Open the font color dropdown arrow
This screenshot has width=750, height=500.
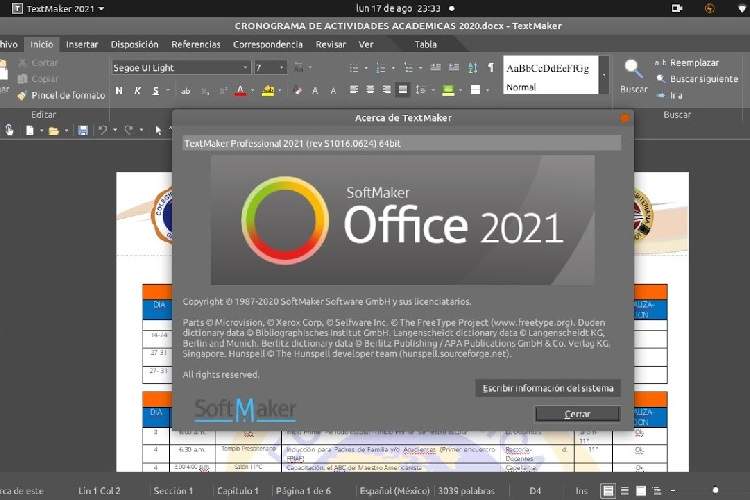click(253, 90)
